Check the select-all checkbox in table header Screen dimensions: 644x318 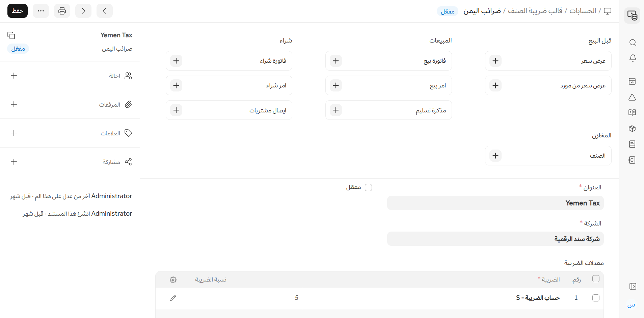596,279
